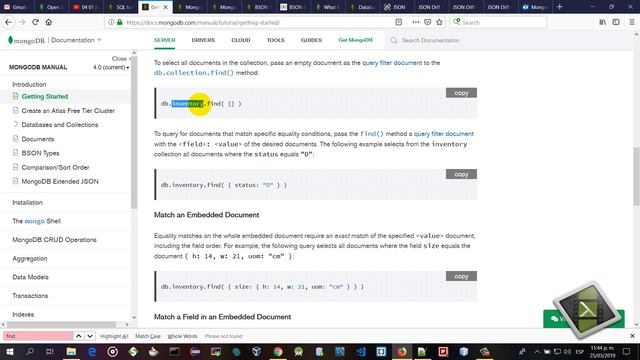Viewport: 640px width, 360px height.
Task: Open Windows search from taskbar
Action: (29, 352)
